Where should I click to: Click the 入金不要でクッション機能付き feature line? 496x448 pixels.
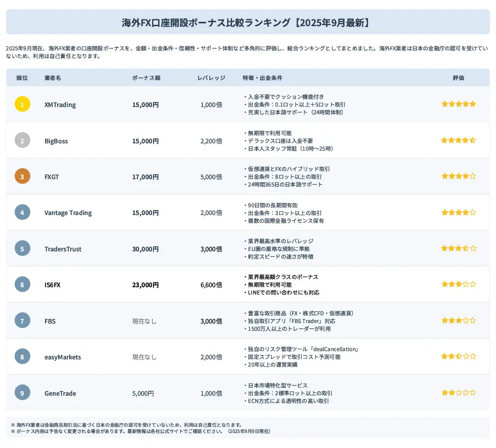(284, 97)
